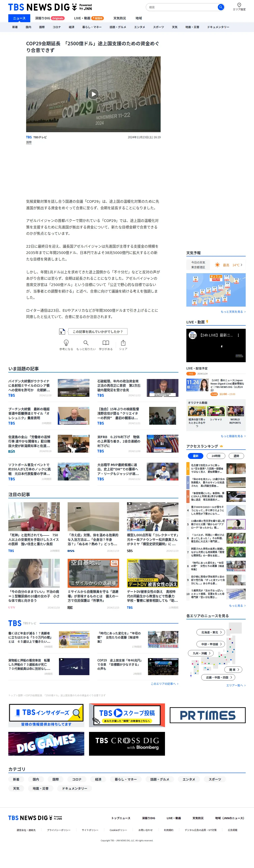
Task: Open the Biden Ukraine missile article thumbnail
Action: pos(73,388)
